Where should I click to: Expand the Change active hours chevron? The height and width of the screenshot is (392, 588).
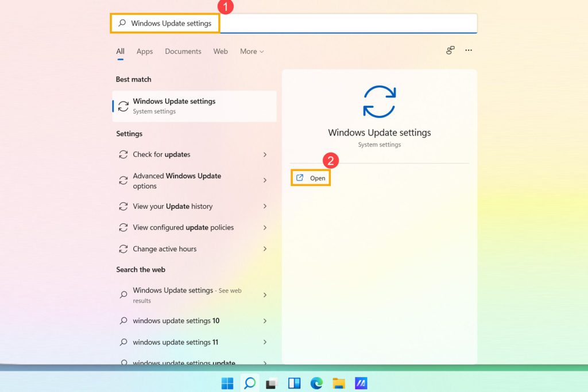point(264,249)
